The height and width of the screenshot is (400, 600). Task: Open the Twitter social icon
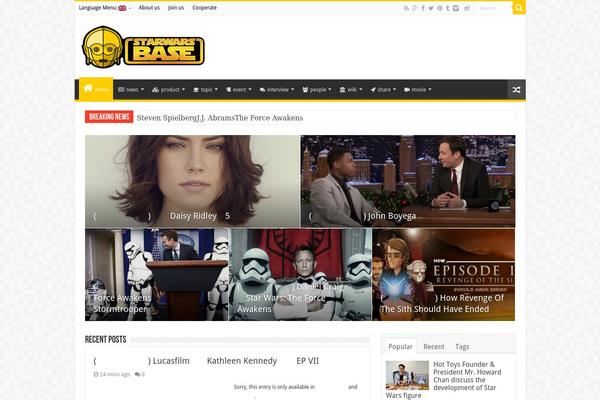click(x=431, y=8)
